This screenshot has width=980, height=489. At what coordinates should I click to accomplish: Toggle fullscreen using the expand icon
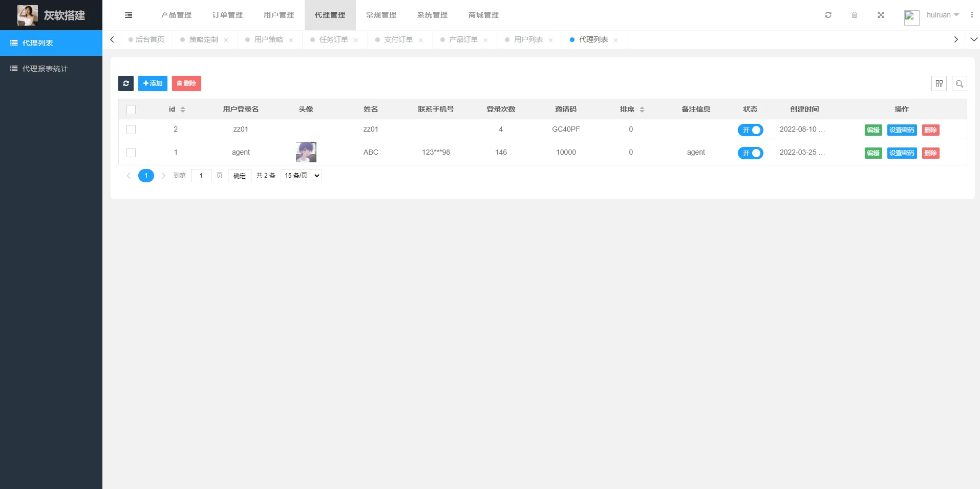click(881, 15)
